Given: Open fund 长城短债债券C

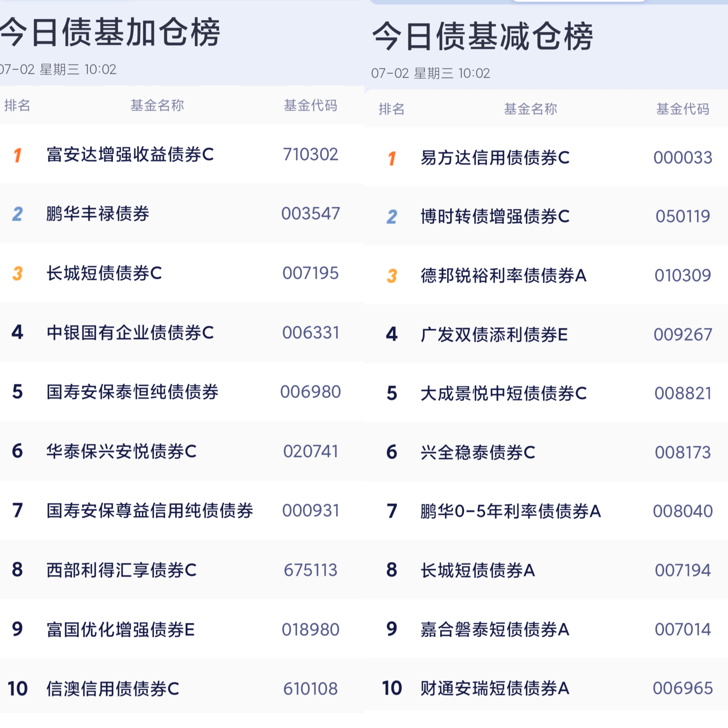Looking at the screenshot, I should coord(104,273).
